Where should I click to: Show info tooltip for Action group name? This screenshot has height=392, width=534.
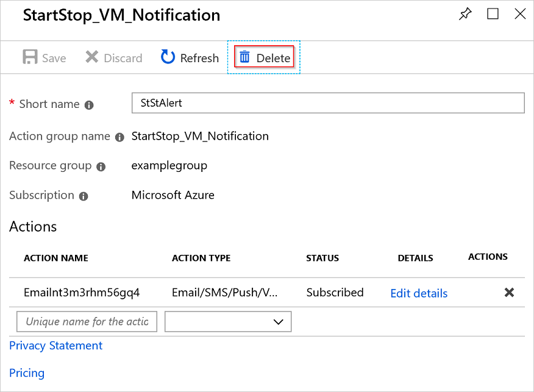(x=120, y=137)
